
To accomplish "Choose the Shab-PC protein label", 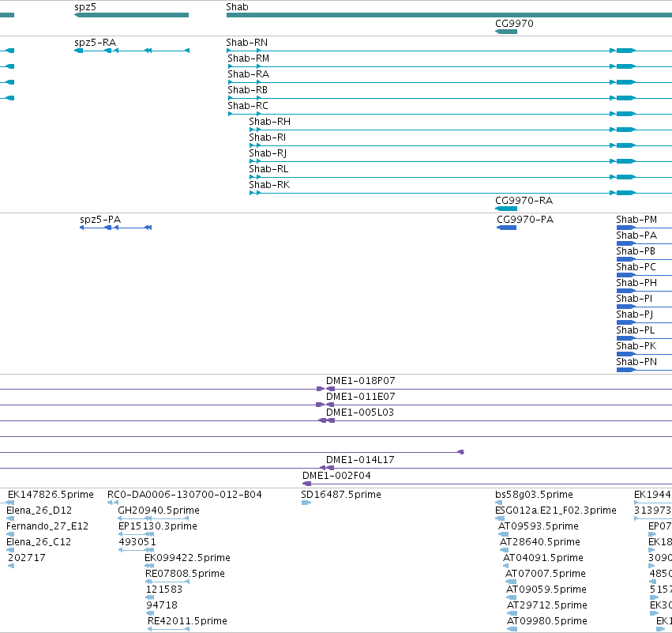I will 636,267.
